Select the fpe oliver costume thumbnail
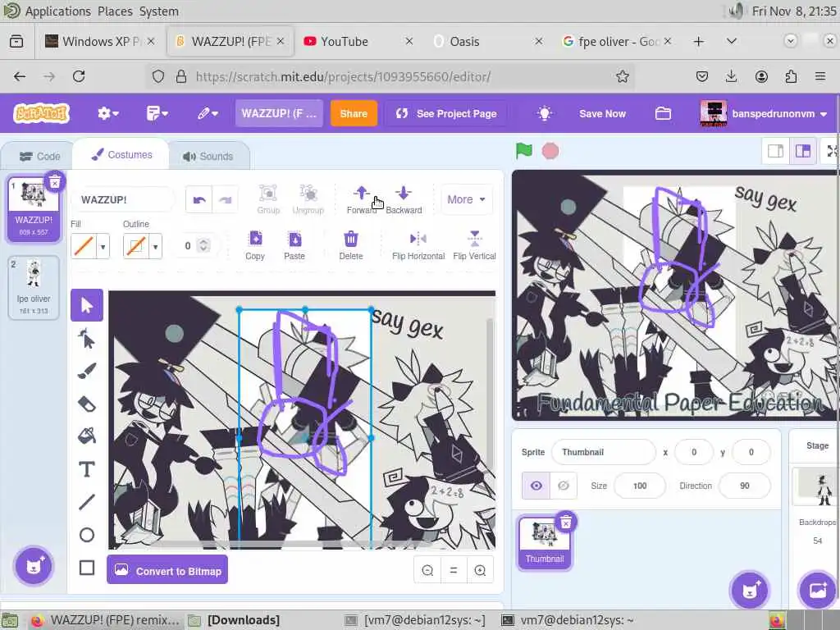The width and height of the screenshot is (840, 630). click(x=34, y=288)
